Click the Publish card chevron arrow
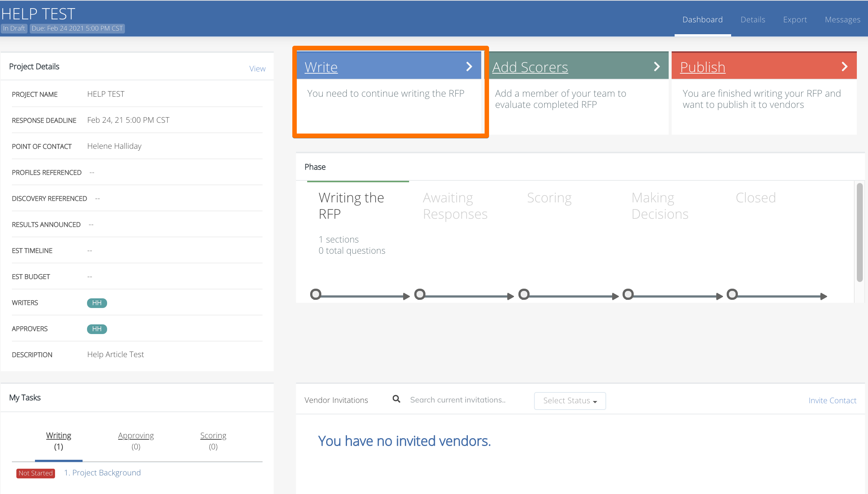Screen dimensions: 868x494 click(844, 67)
